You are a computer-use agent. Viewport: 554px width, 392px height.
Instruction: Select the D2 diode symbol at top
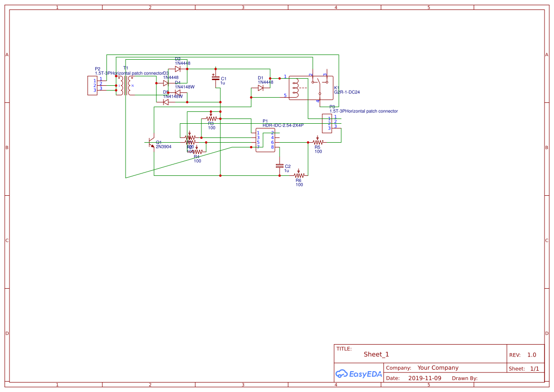click(178, 69)
